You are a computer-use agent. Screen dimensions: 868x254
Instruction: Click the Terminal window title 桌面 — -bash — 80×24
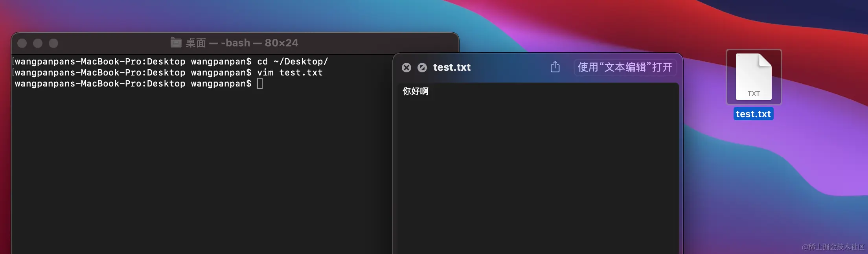click(242, 43)
